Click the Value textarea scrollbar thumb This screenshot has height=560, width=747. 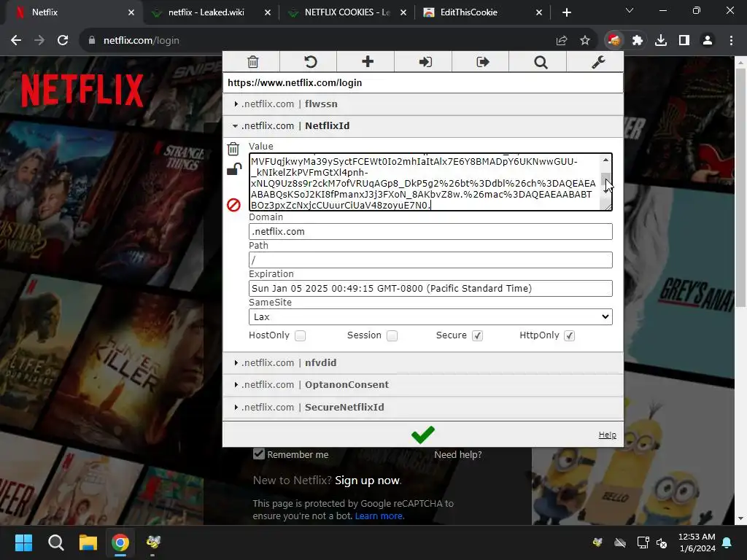(605, 181)
